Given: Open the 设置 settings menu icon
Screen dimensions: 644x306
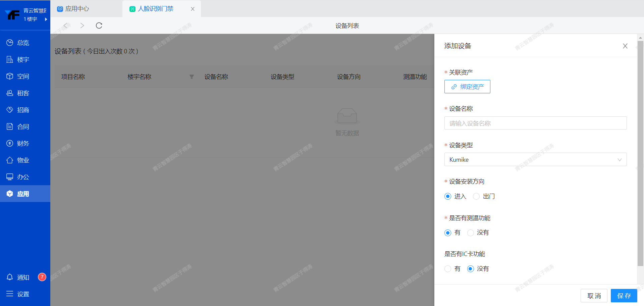Looking at the screenshot, I should [x=10, y=294].
